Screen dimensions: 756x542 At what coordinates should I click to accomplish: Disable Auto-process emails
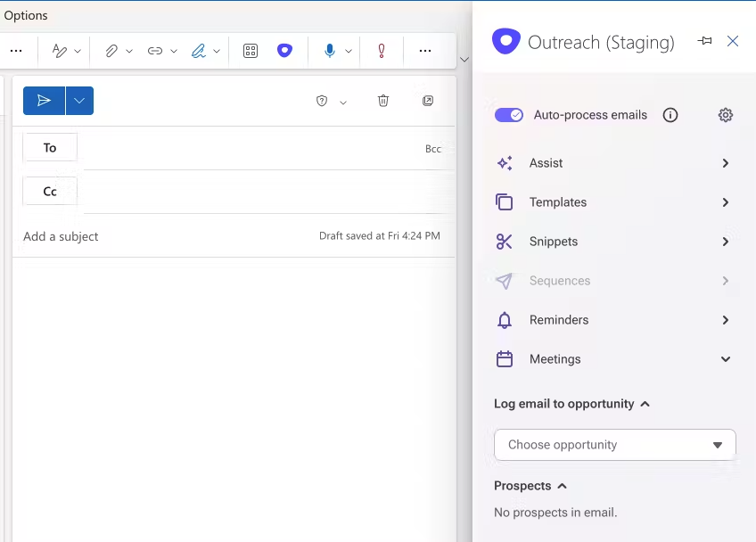pyautogui.click(x=509, y=115)
